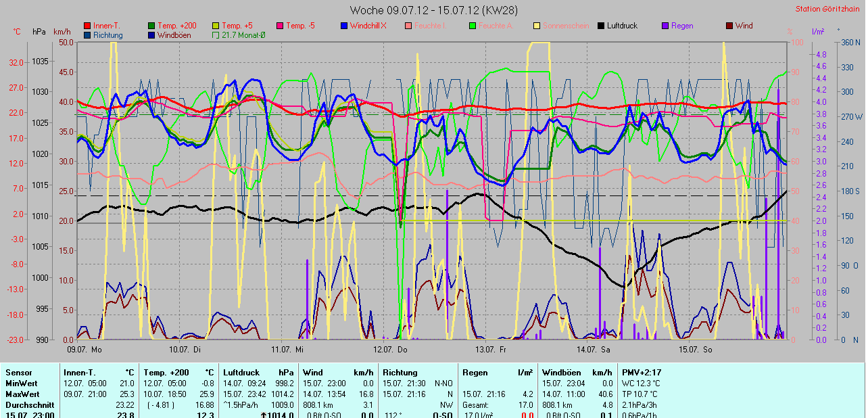Click the Windböen legend label

coord(174,34)
